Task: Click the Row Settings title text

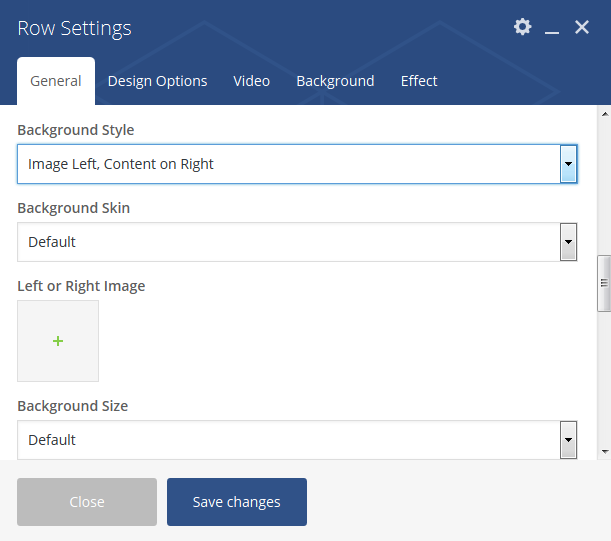Action: pos(74,28)
